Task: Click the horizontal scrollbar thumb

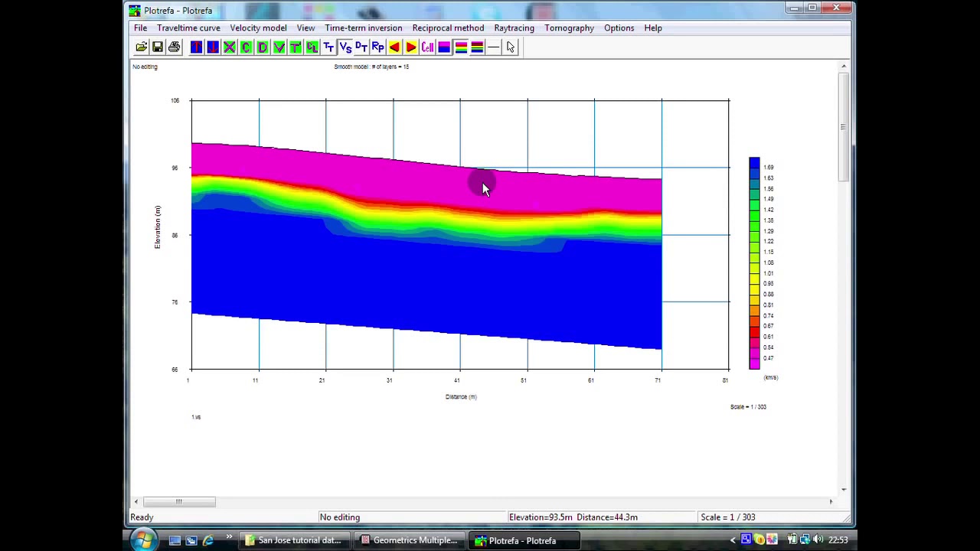Action: (x=178, y=502)
